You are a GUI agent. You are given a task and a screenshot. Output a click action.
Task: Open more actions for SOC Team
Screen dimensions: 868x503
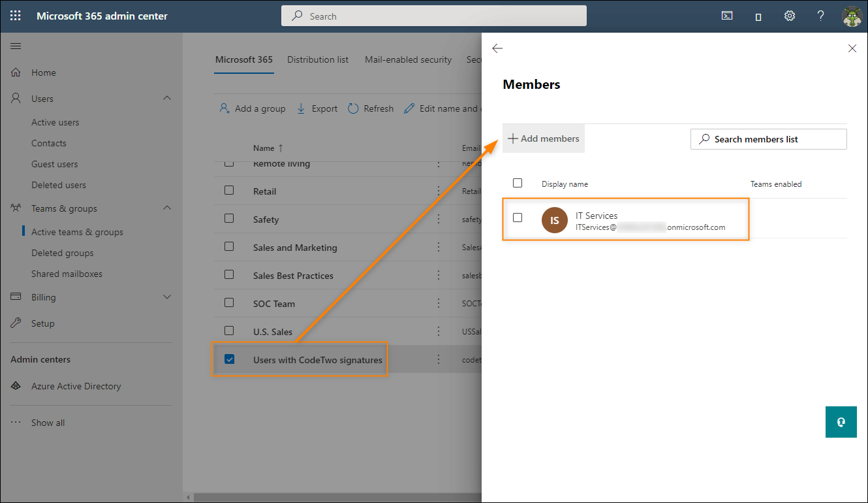[439, 304]
